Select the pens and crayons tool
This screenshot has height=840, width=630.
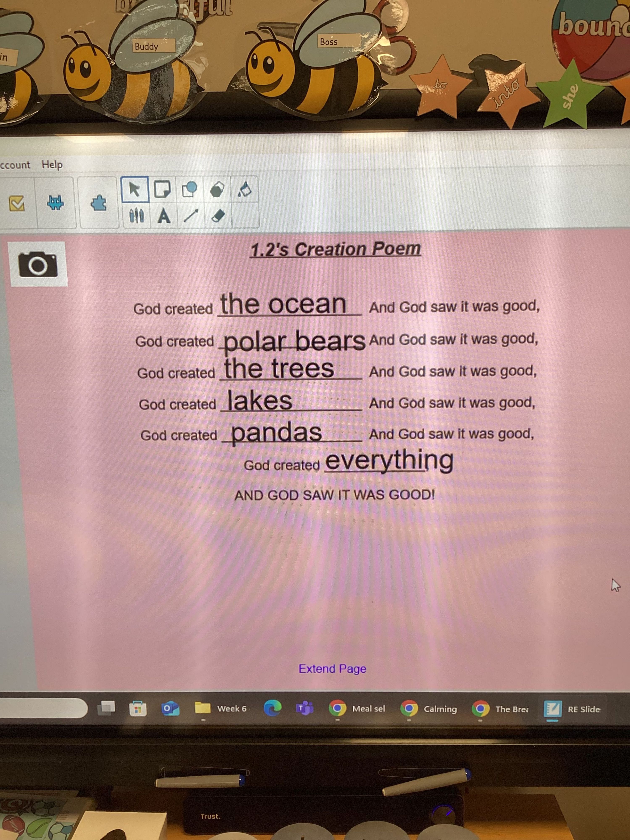click(136, 216)
